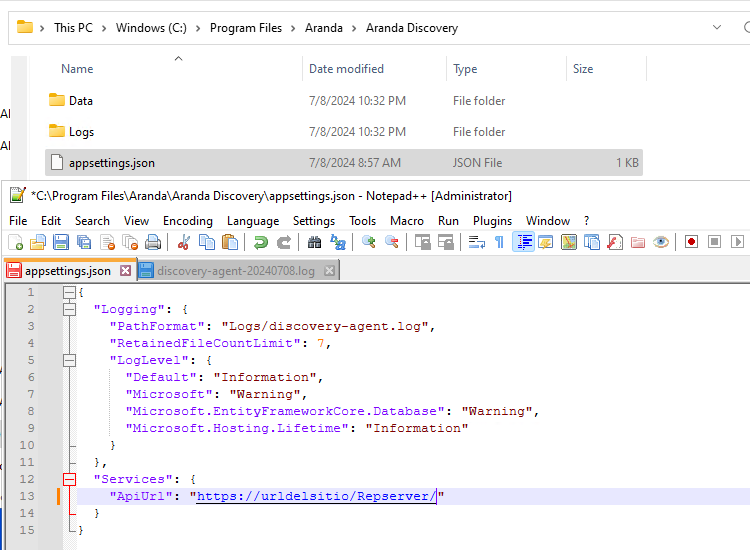Open Find with the binoculars icon
The height and width of the screenshot is (550, 750).
point(315,242)
